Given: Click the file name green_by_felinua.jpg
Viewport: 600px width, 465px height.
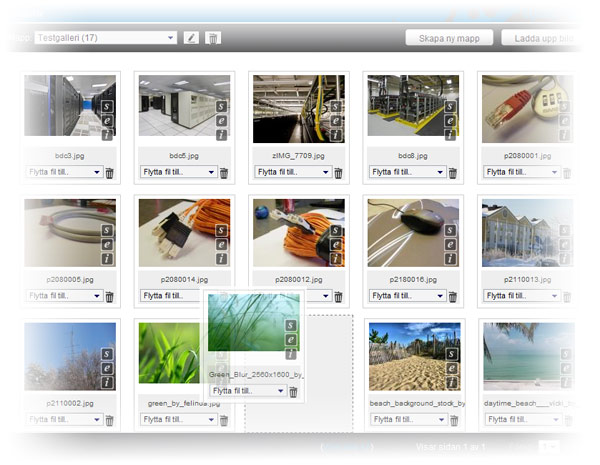Looking at the screenshot, I should point(184,403).
